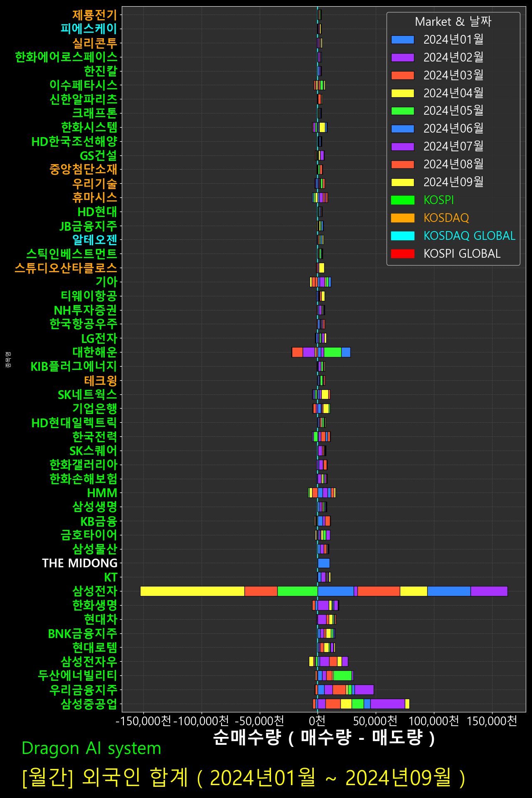This screenshot has width=532, height=798.
Task: Click the 알테오젠 stock label
Action: [95, 240]
